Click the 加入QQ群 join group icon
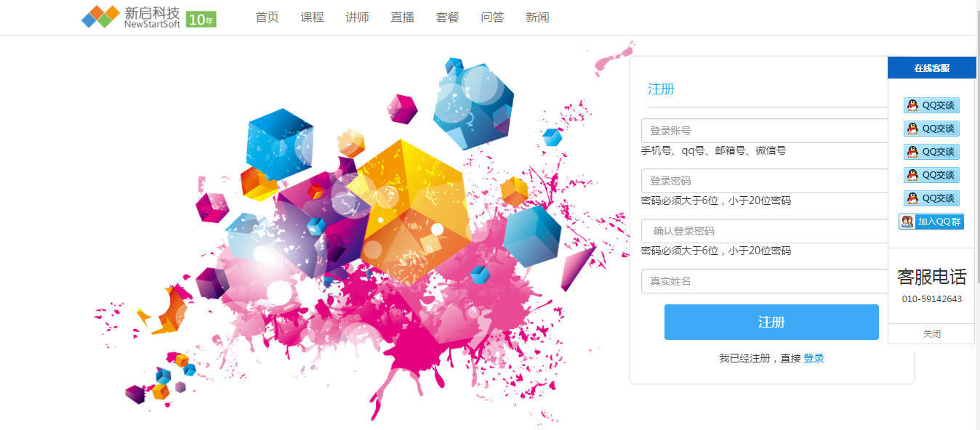 pyautogui.click(x=931, y=222)
